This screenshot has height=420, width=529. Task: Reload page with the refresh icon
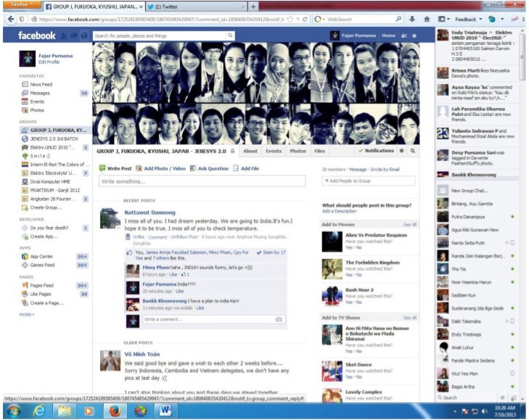click(x=305, y=20)
